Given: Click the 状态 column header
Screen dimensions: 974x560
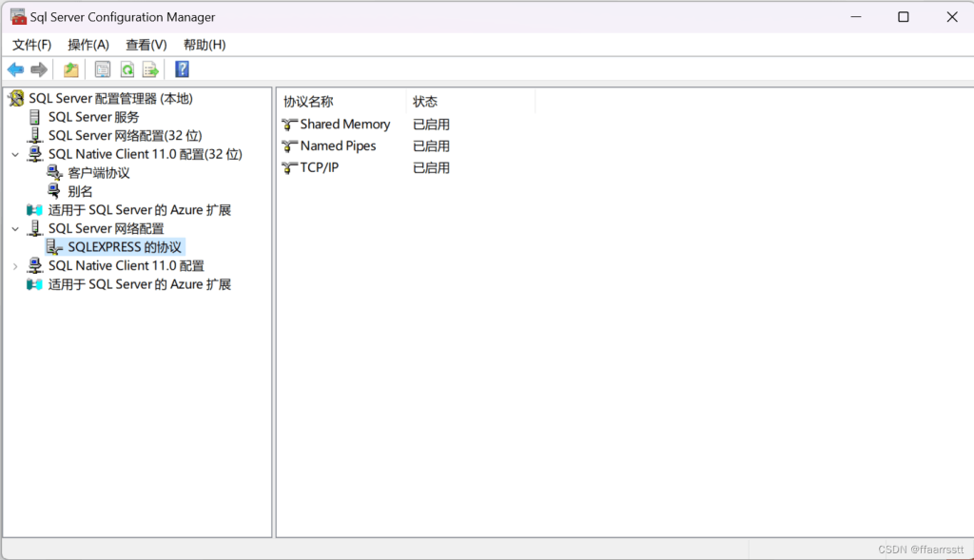Looking at the screenshot, I should (425, 101).
